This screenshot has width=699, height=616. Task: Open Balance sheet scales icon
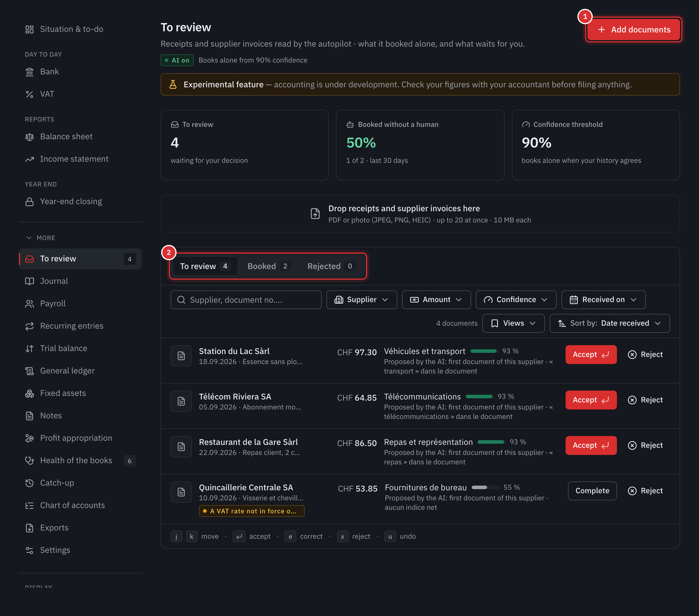coord(30,137)
